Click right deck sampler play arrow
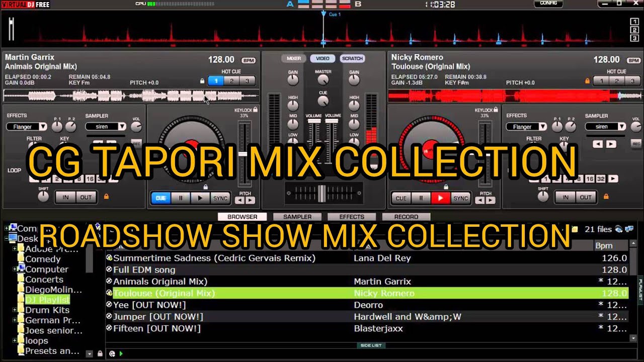 [611, 144]
